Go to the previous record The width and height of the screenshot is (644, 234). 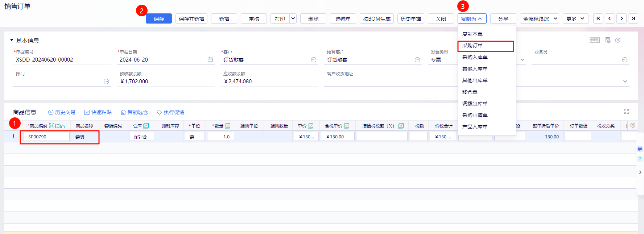coord(610,18)
